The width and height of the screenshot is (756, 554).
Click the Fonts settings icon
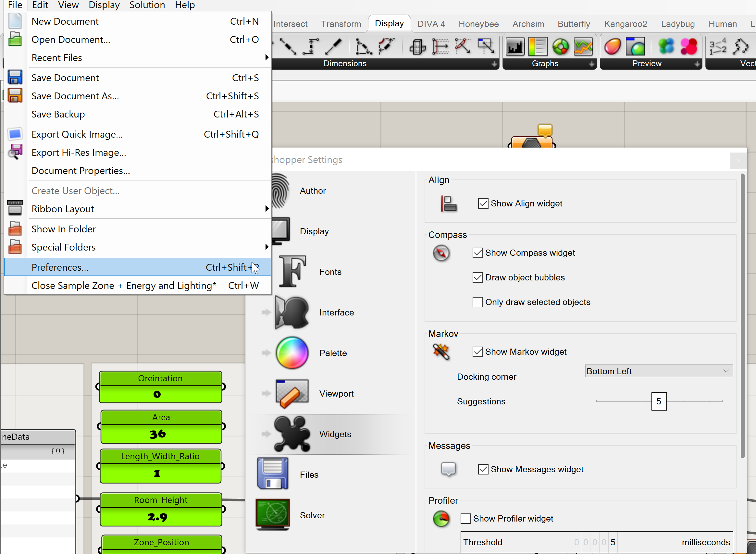292,271
